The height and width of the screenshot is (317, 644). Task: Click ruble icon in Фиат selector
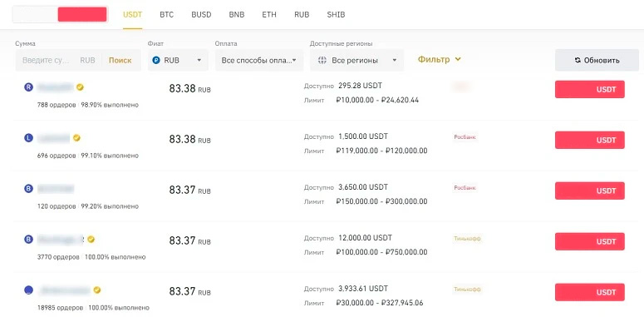pos(156,60)
